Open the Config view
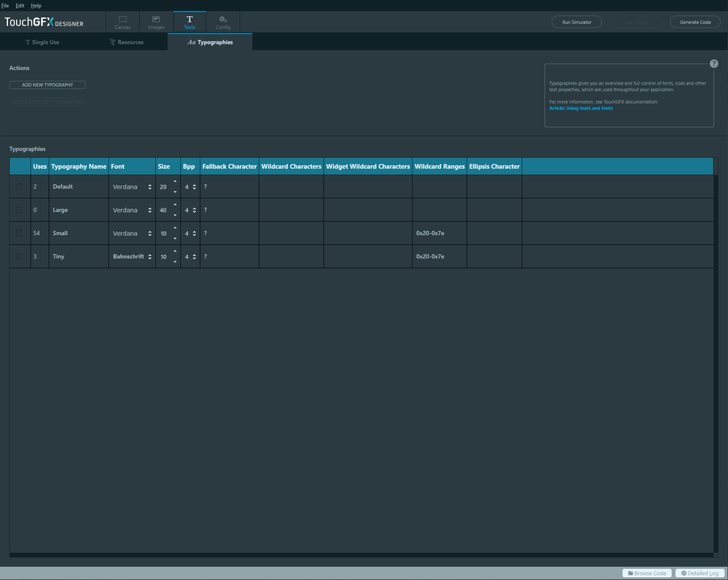The height and width of the screenshot is (580, 728). pyautogui.click(x=223, y=22)
